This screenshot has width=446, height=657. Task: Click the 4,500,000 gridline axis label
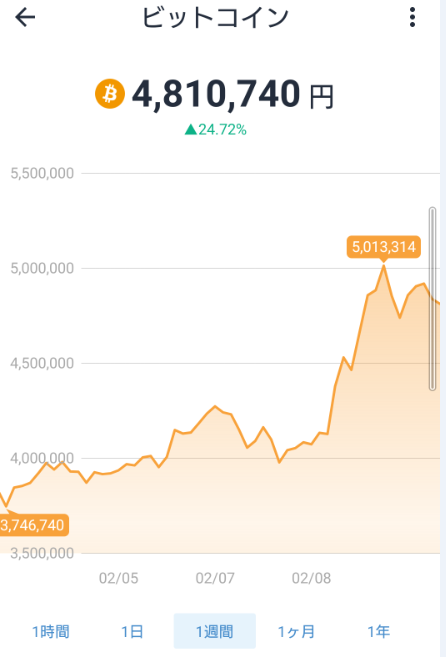point(42,363)
